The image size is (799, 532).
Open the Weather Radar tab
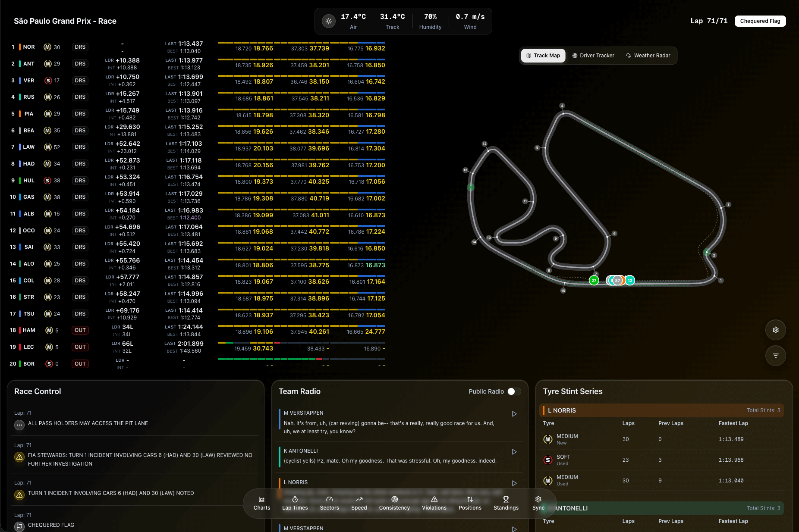coord(648,56)
